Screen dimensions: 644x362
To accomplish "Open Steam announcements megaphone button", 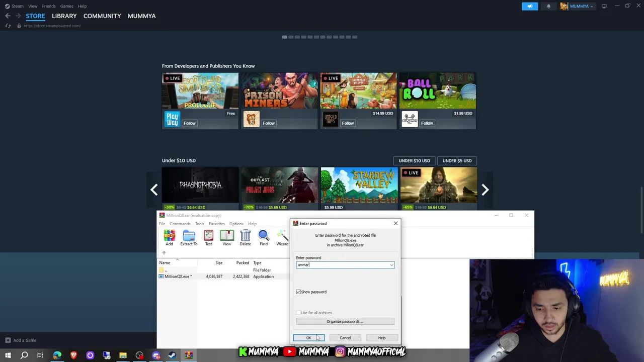I will pyautogui.click(x=530, y=6).
